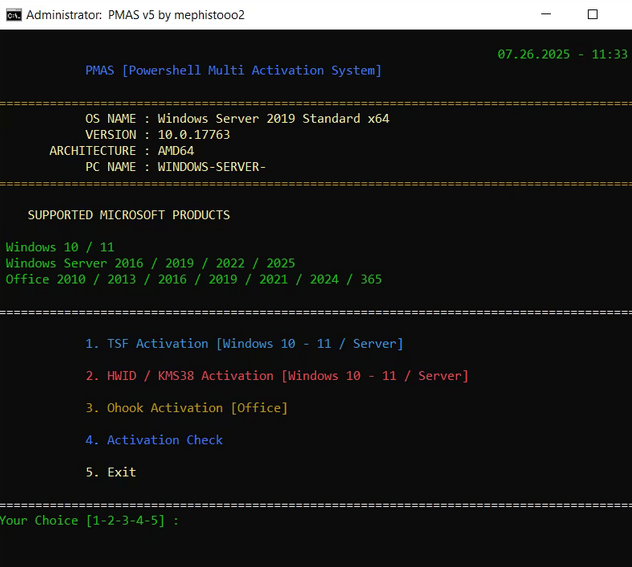The width and height of the screenshot is (632, 567).
Task: Pick the Ohook Activation [Office] option
Action: (186, 408)
